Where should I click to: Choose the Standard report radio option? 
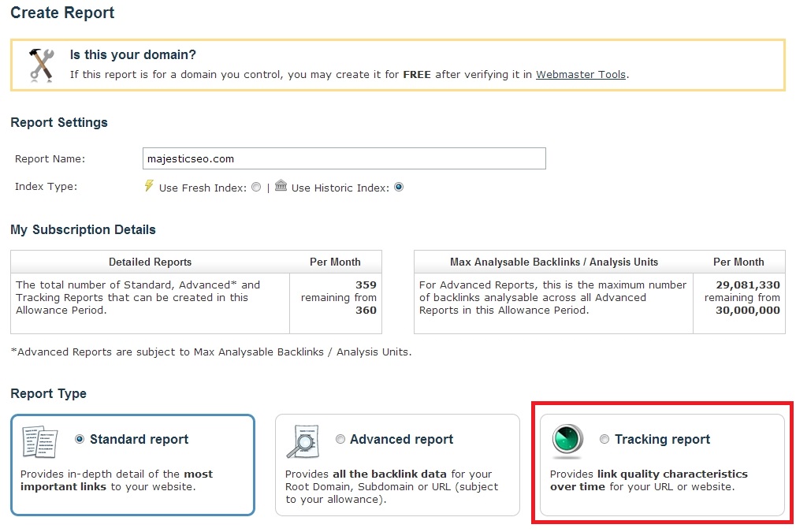[80, 439]
